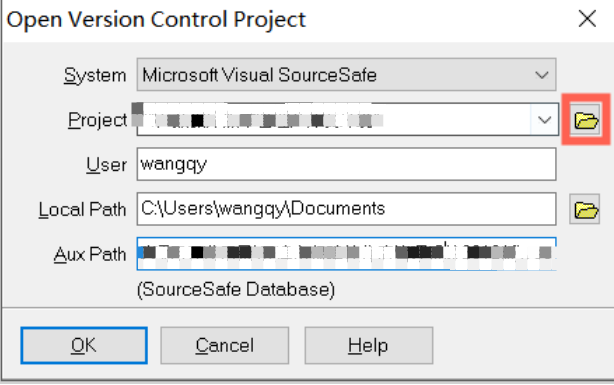Focus the User field containing wangqy
This screenshot has width=614, height=385.
(346, 164)
